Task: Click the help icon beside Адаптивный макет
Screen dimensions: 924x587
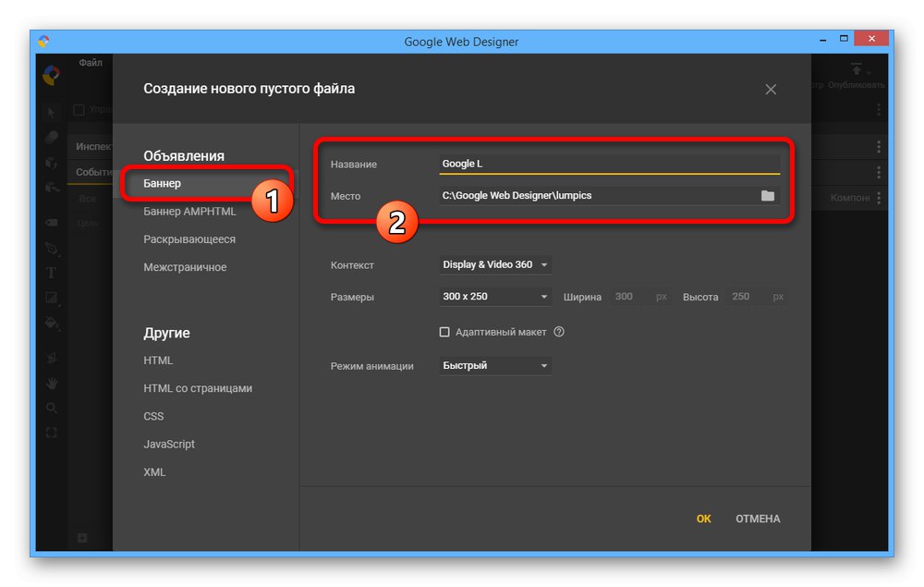Action: (x=559, y=332)
